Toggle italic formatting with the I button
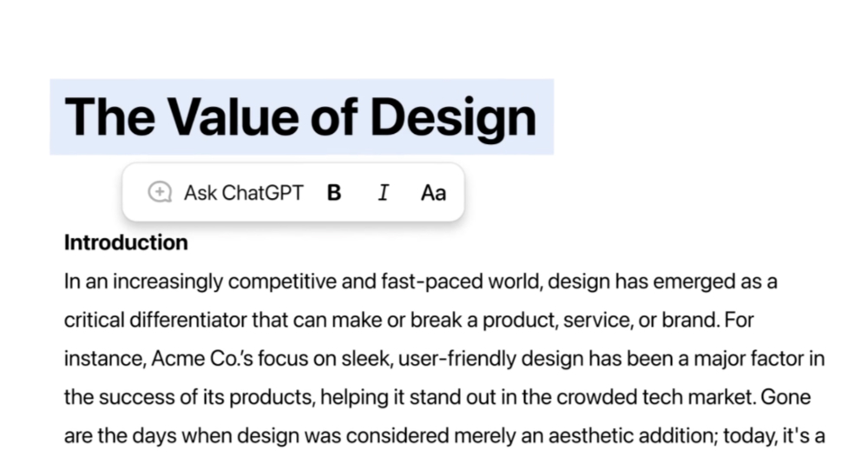 (x=383, y=193)
